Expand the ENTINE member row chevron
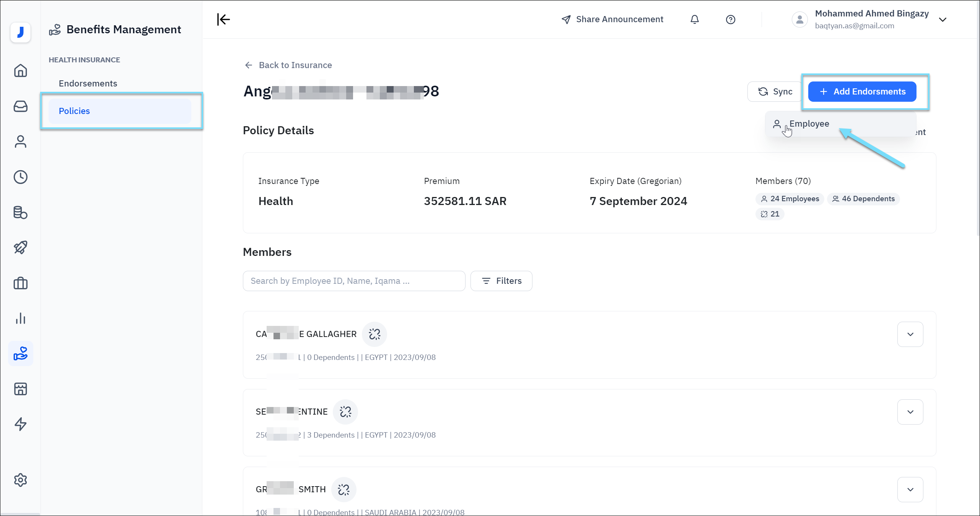980x516 pixels. click(x=910, y=412)
